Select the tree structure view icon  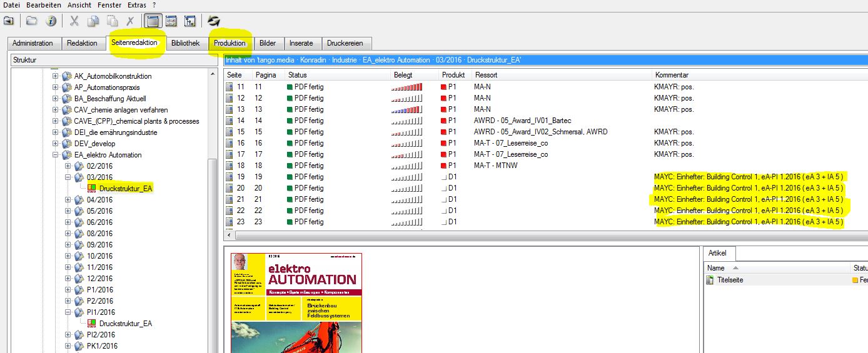[x=190, y=21]
